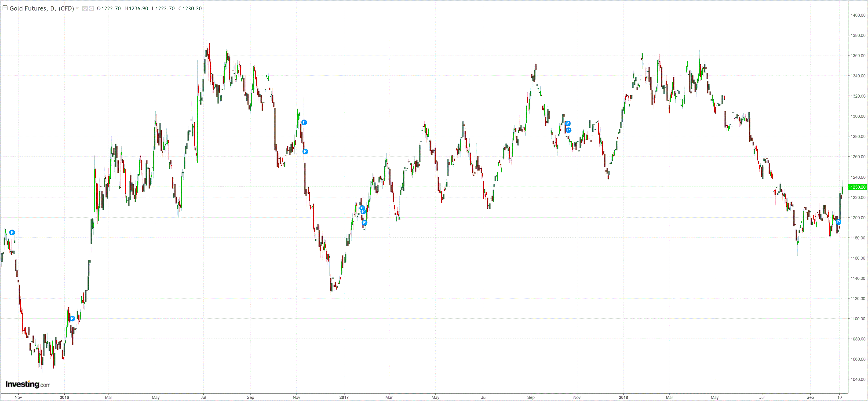Open the Gold Futures symbol dropdown arrow
This screenshot has width=868, height=401.
click(77, 8)
